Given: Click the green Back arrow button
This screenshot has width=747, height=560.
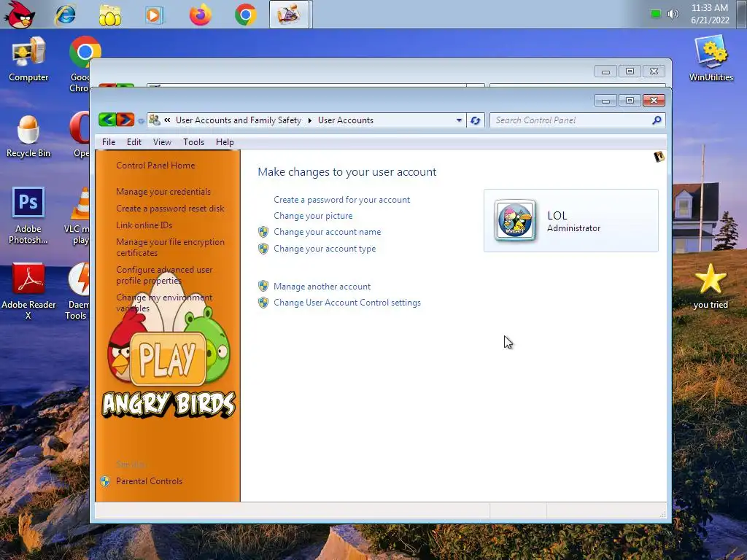Looking at the screenshot, I should 107,120.
